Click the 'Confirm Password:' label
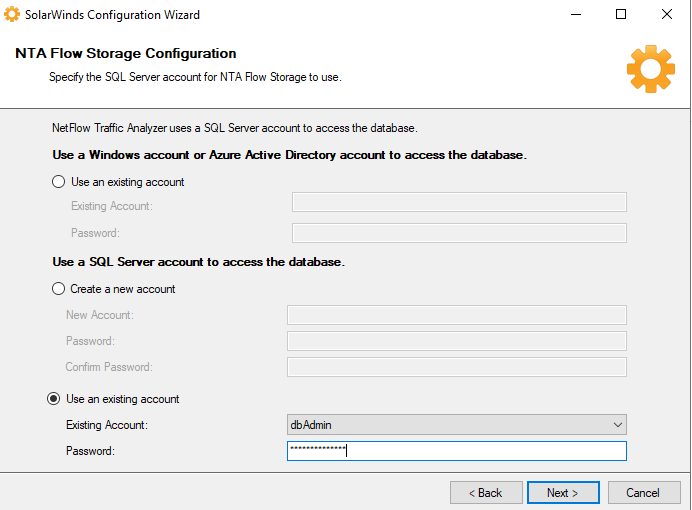 (109, 367)
